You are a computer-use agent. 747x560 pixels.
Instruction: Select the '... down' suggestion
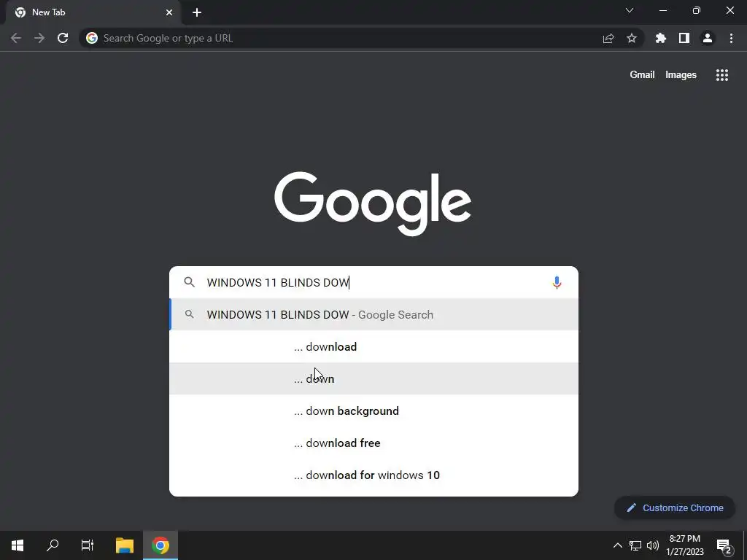pos(374,378)
